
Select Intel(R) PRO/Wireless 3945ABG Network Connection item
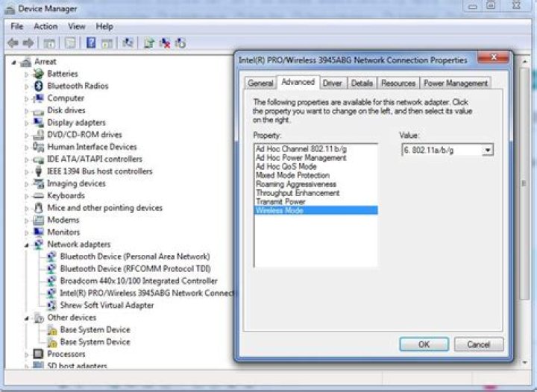[x=147, y=293]
